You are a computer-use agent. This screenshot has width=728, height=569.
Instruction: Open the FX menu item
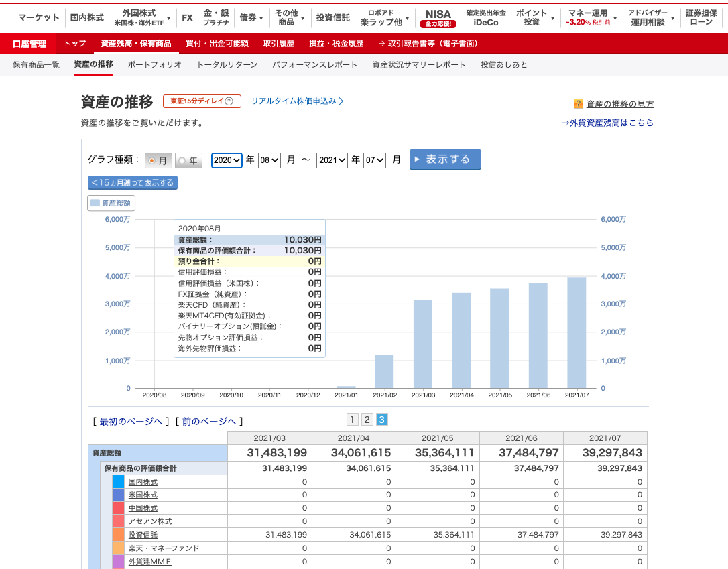[187, 17]
